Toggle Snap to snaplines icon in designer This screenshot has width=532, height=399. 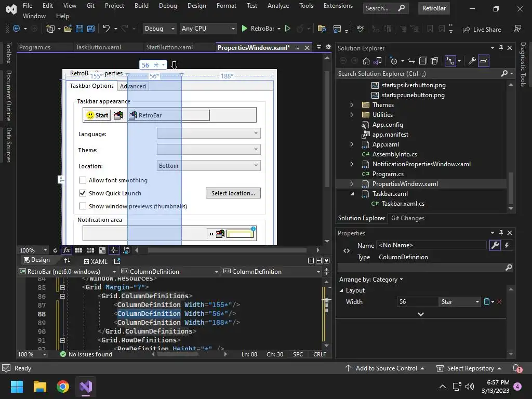tap(114, 250)
